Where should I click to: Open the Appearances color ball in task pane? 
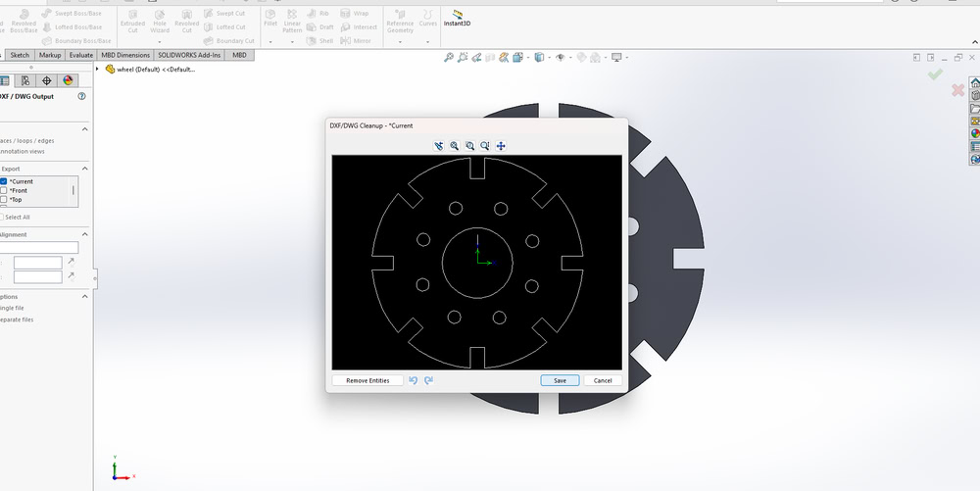(975, 133)
